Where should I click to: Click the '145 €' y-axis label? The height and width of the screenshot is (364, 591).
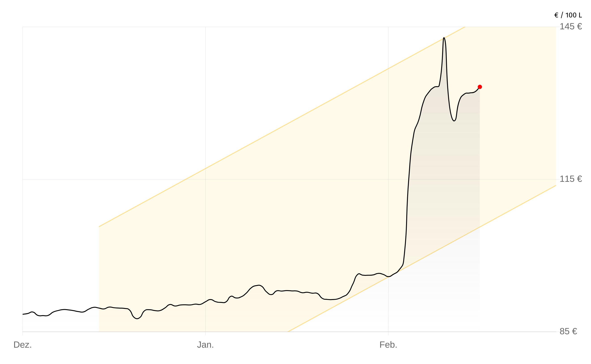[x=571, y=26]
